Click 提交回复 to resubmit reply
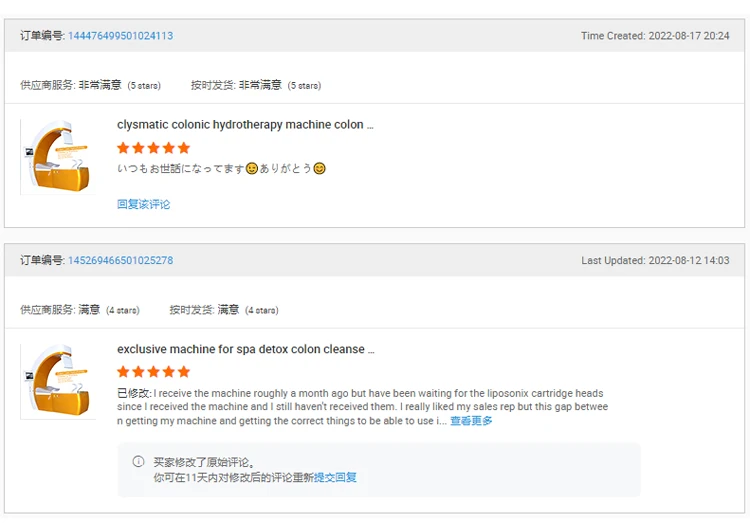 (335, 478)
